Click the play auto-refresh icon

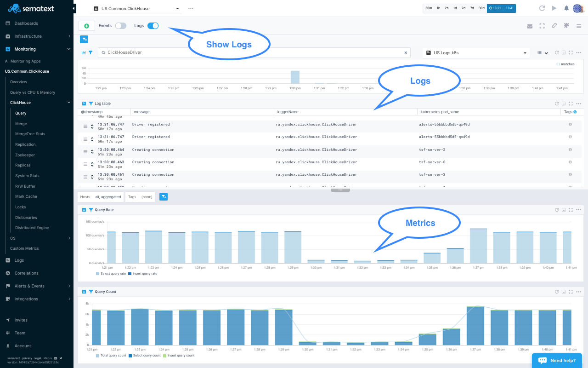(554, 8)
